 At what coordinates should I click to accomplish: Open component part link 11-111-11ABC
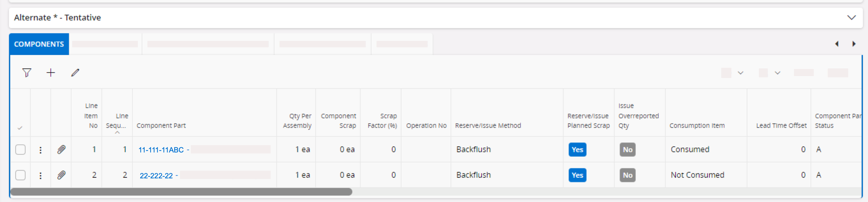(x=161, y=150)
